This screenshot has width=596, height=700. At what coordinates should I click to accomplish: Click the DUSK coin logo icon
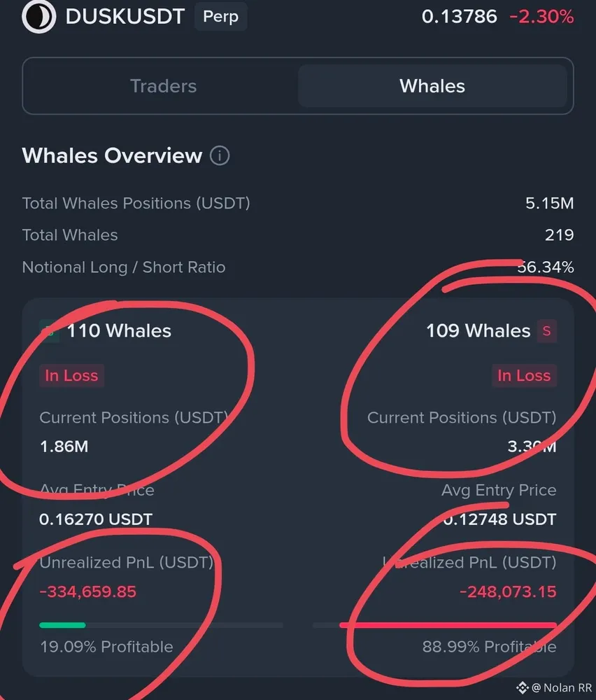click(x=38, y=17)
